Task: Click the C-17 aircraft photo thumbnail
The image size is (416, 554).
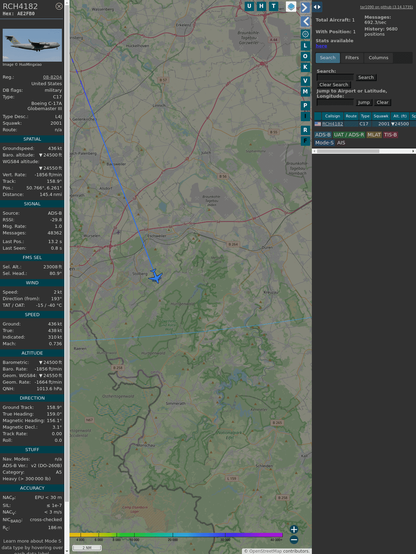Action: pyautogui.click(x=32, y=45)
